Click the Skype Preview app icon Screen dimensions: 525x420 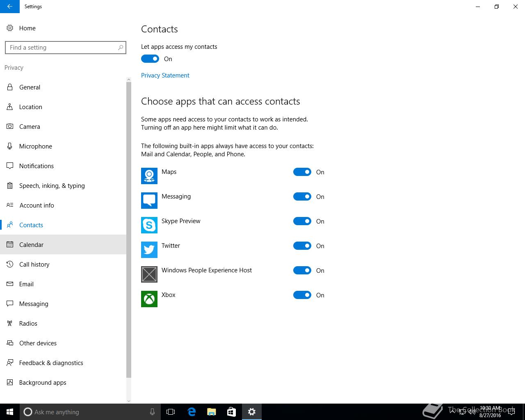[149, 225]
